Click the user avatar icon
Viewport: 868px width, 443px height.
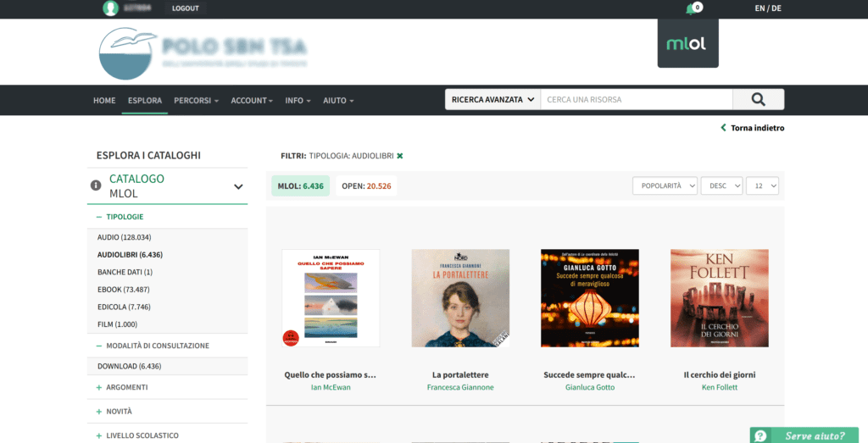tap(110, 8)
